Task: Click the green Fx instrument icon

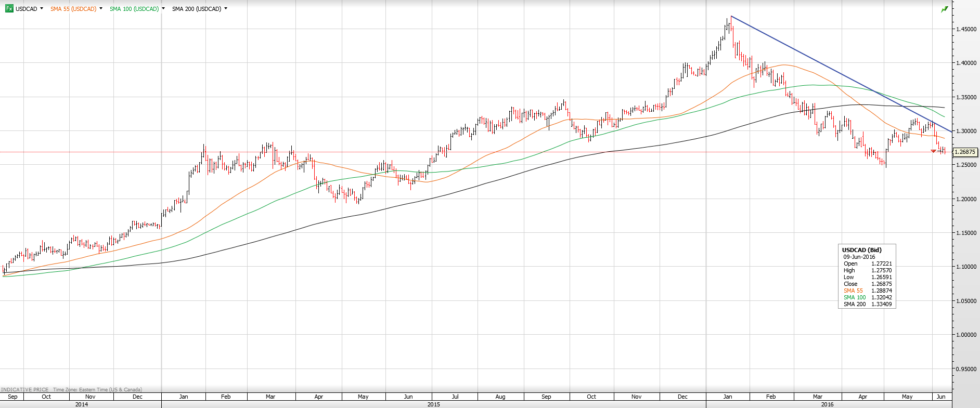Action: [x=9, y=9]
